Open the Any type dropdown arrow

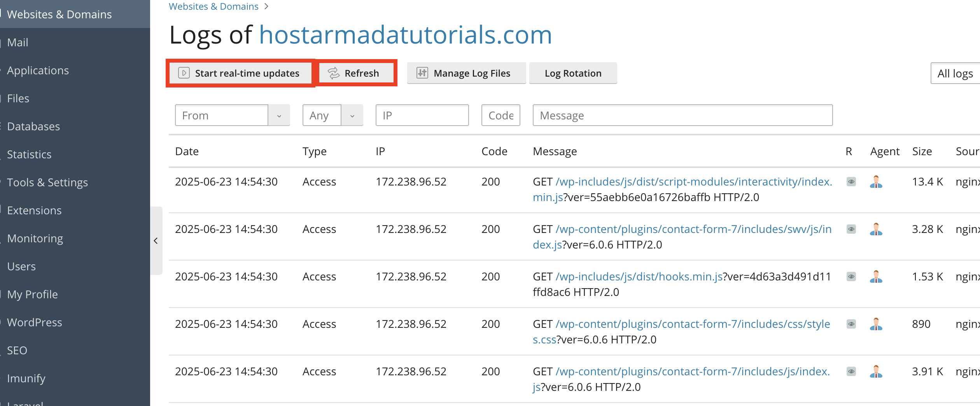[x=352, y=115]
